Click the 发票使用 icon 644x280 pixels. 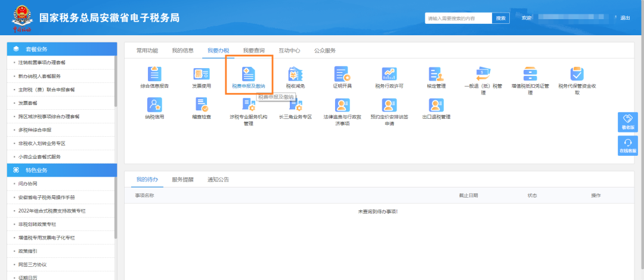pyautogui.click(x=201, y=75)
